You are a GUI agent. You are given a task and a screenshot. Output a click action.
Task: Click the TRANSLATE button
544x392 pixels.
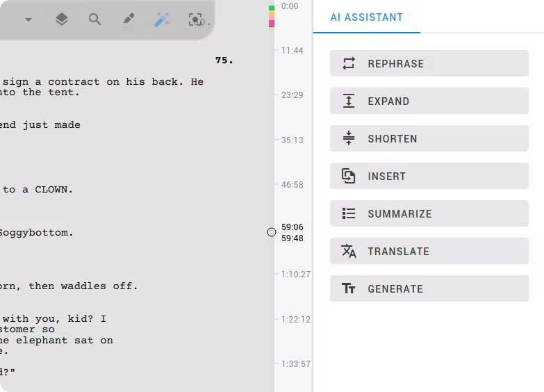tap(429, 251)
